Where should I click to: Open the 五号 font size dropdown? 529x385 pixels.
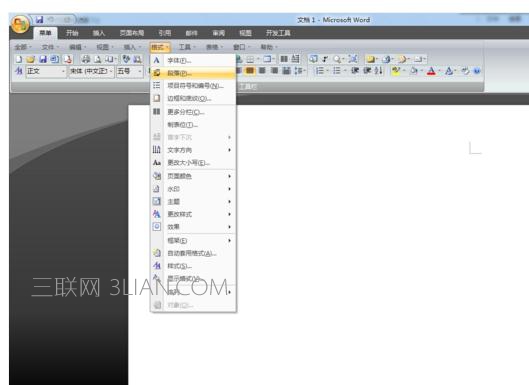130,71
